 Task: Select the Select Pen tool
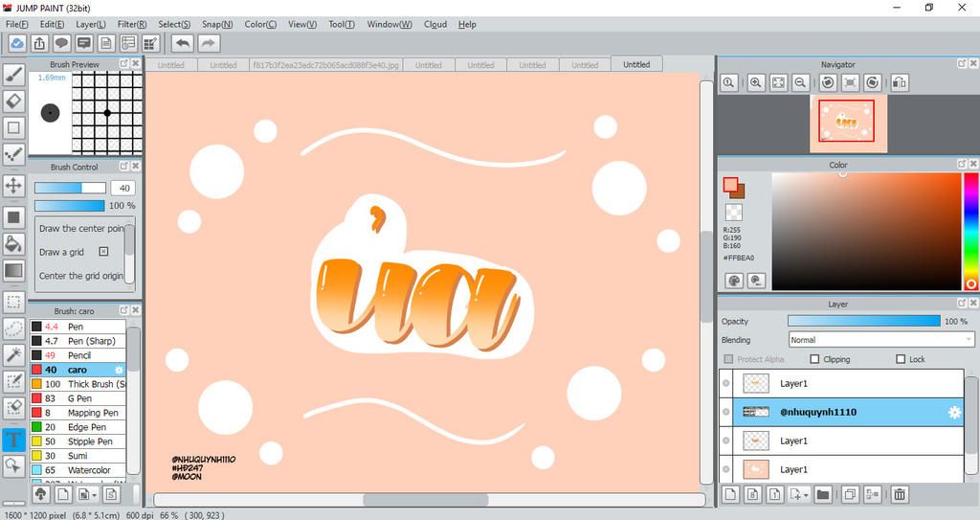coord(13,380)
